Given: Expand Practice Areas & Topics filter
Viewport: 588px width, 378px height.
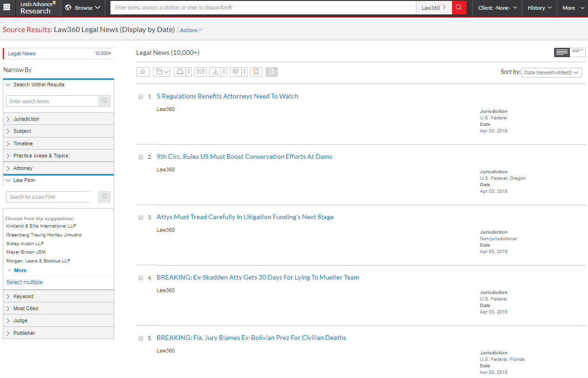Looking at the screenshot, I should click(x=58, y=156).
